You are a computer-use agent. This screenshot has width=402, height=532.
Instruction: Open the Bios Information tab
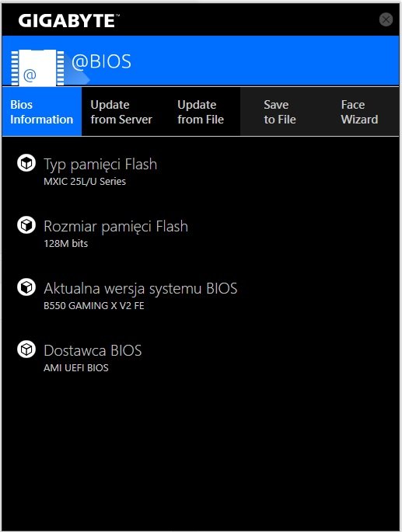(x=42, y=112)
